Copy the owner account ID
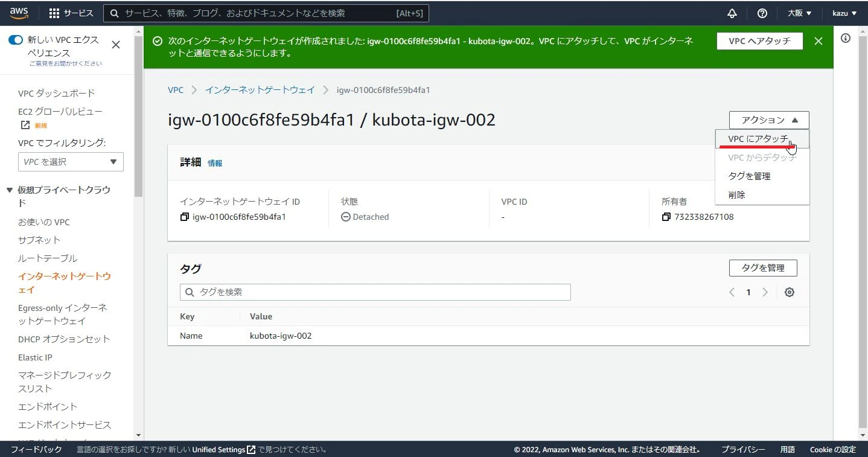 666,217
